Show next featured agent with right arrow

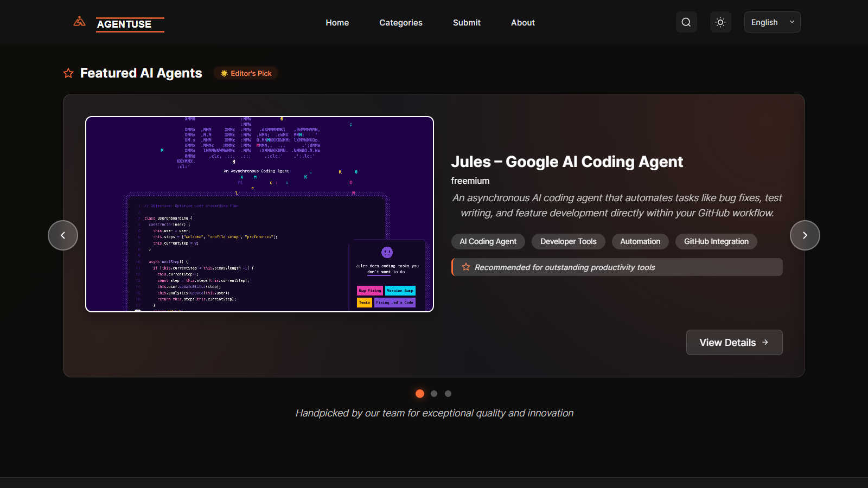click(805, 235)
